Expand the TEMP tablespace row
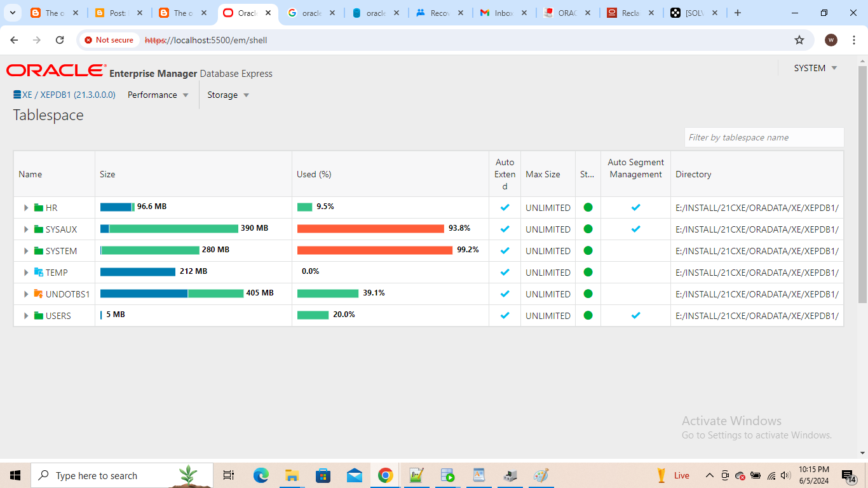This screenshot has height=488, width=868. pyautogui.click(x=26, y=273)
